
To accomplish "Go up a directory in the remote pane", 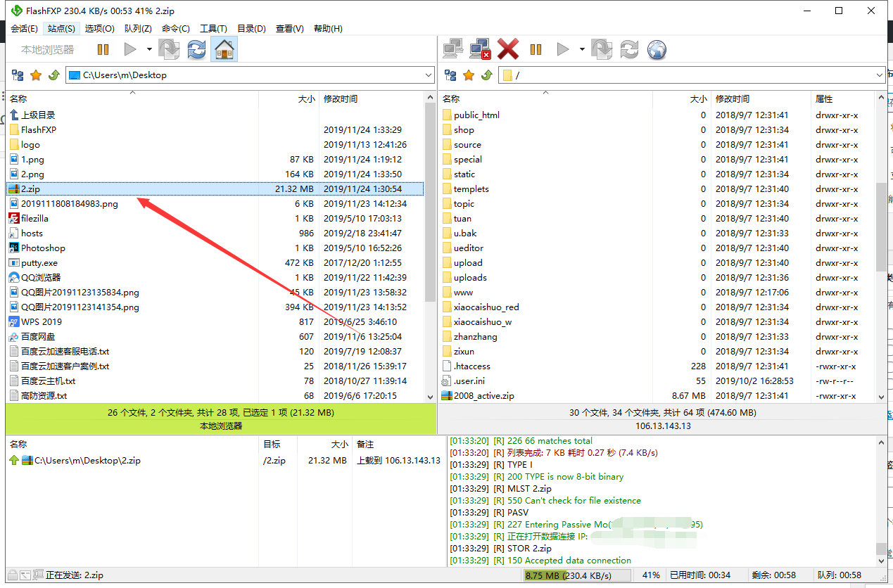I will tap(486, 75).
